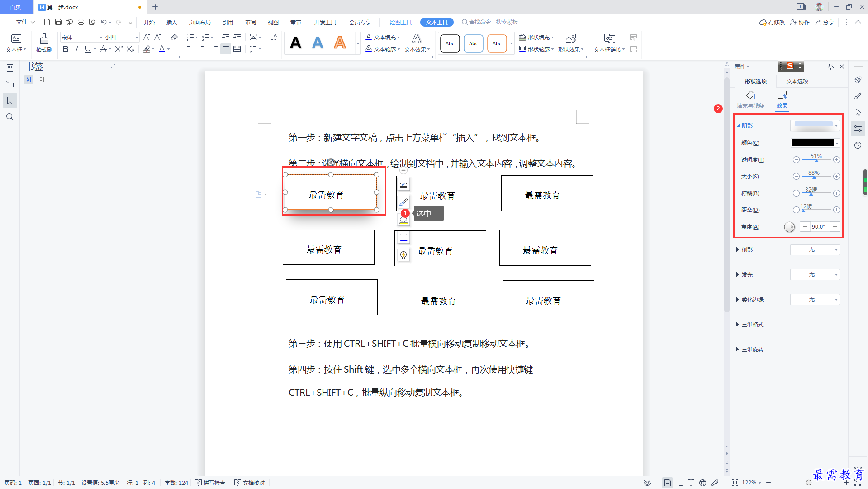This screenshot has height=489, width=868.
Task: Toggle left text alignment
Action: [190, 49]
